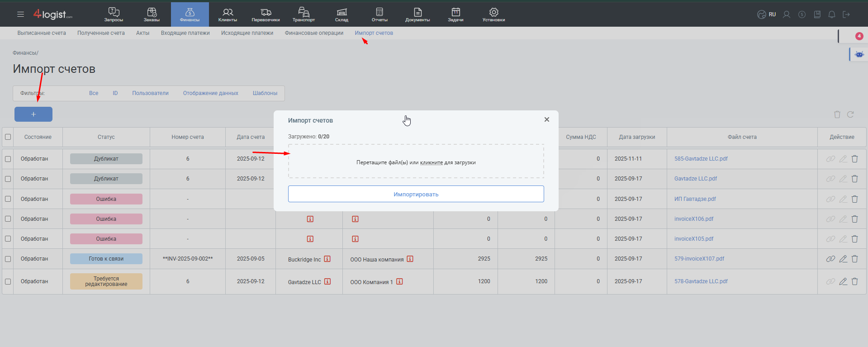Click the notifications bell icon
868x347 pixels.
point(831,14)
